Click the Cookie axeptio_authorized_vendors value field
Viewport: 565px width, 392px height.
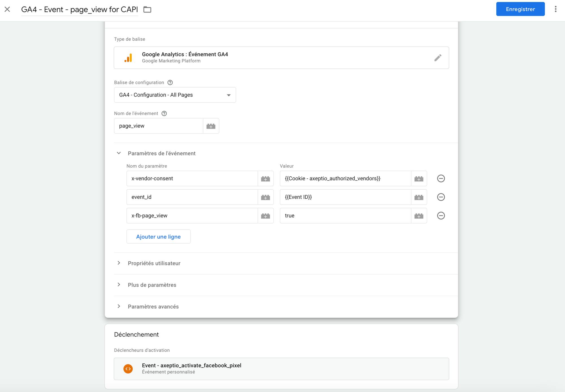point(345,178)
